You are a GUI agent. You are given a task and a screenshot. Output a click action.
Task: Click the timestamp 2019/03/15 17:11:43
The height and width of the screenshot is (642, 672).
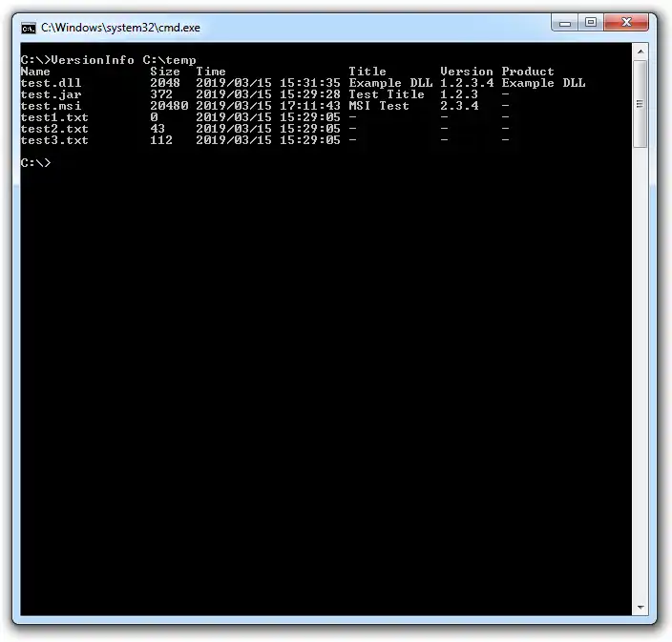268,106
